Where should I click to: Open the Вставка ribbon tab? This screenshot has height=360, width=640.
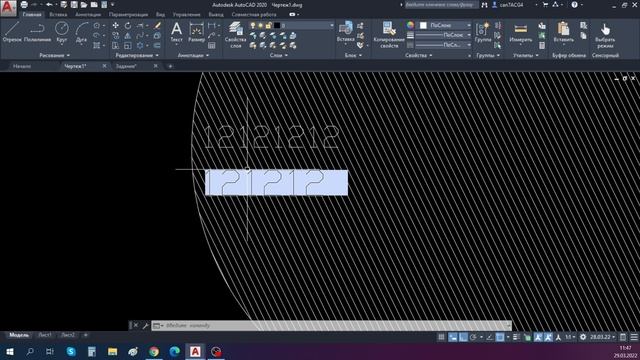point(58,14)
